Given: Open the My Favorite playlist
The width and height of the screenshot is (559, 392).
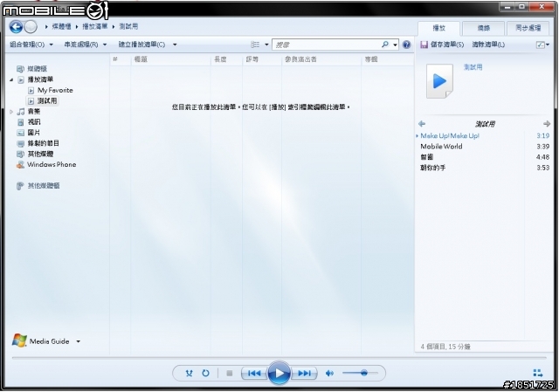Looking at the screenshot, I should (x=55, y=90).
